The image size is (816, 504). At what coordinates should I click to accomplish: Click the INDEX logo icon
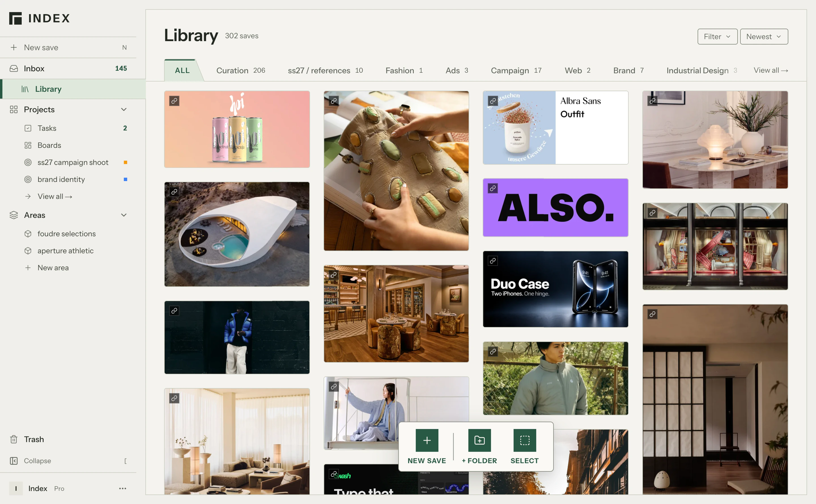[15, 18]
